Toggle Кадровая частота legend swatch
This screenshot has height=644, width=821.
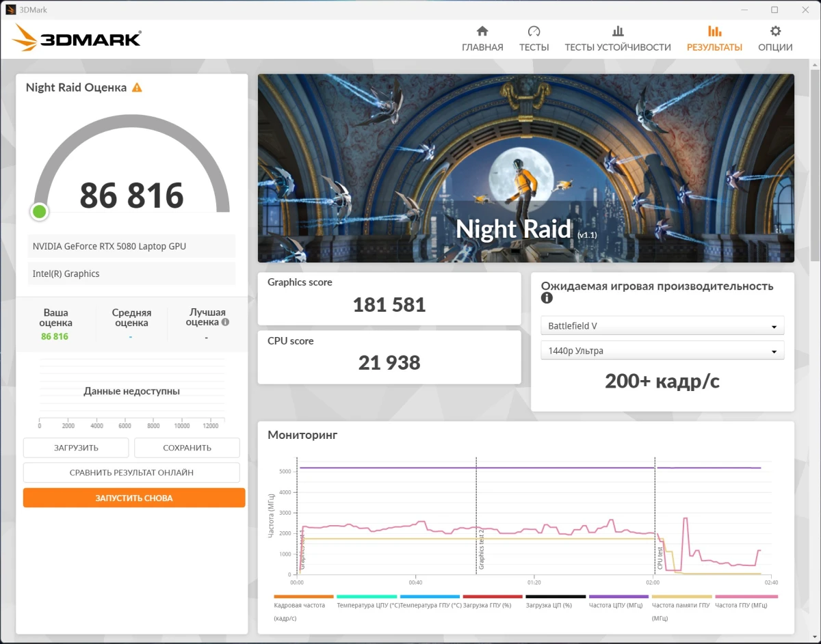pyautogui.click(x=304, y=597)
